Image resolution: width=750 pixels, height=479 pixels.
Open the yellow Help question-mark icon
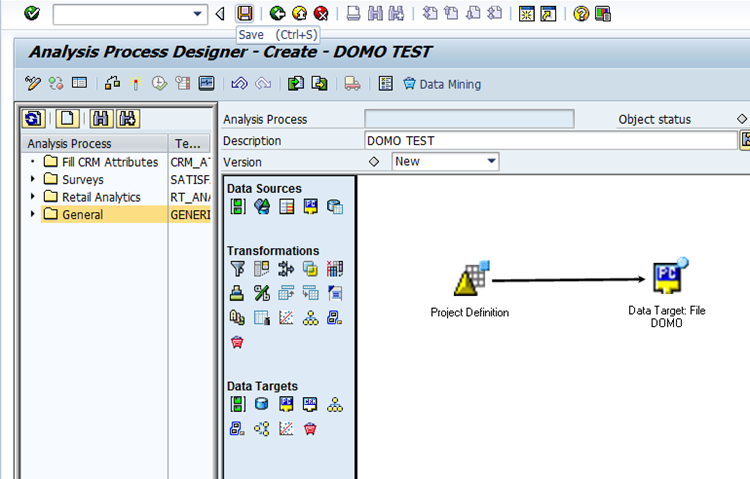[x=581, y=14]
